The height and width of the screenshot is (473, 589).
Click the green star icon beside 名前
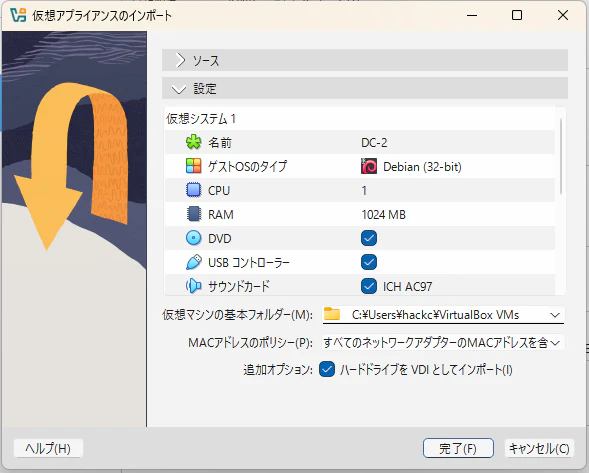coord(193,142)
